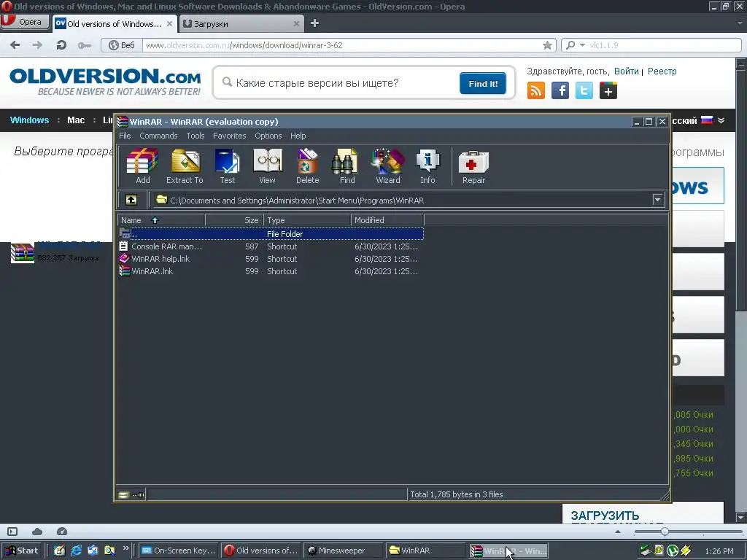747x560 pixels.
Task: Click the Twitter icon on OldVersion site
Action: click(x=584, y=90)
